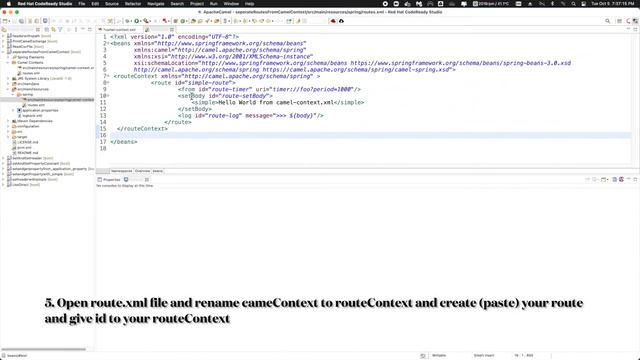Select the LICENSE.md file

point(28,142)
